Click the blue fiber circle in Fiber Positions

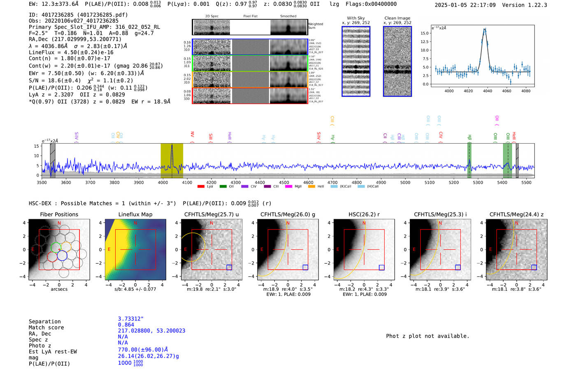pyautogui.click(x=62, y=256)
